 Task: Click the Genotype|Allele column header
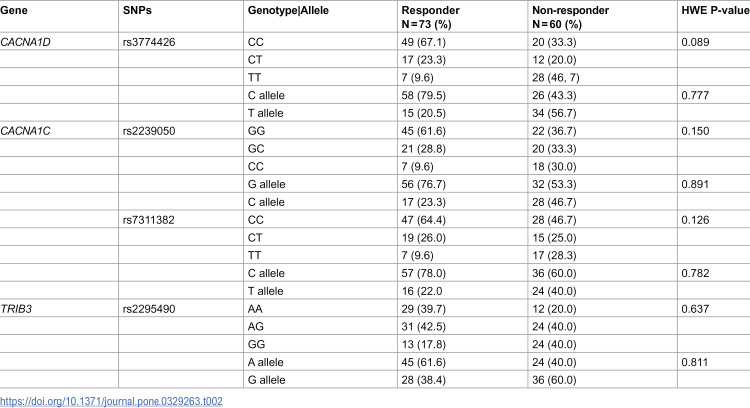click(x=288, y=11)
